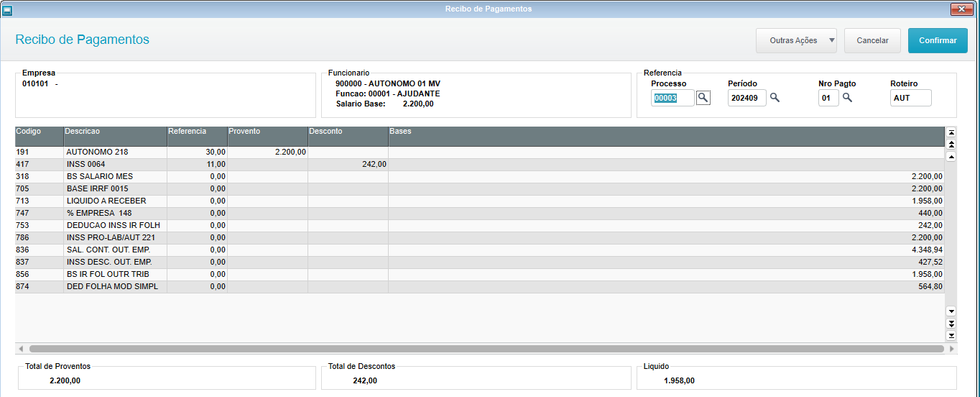
Task: Click the Bases column header
Action: click(666, 137)
